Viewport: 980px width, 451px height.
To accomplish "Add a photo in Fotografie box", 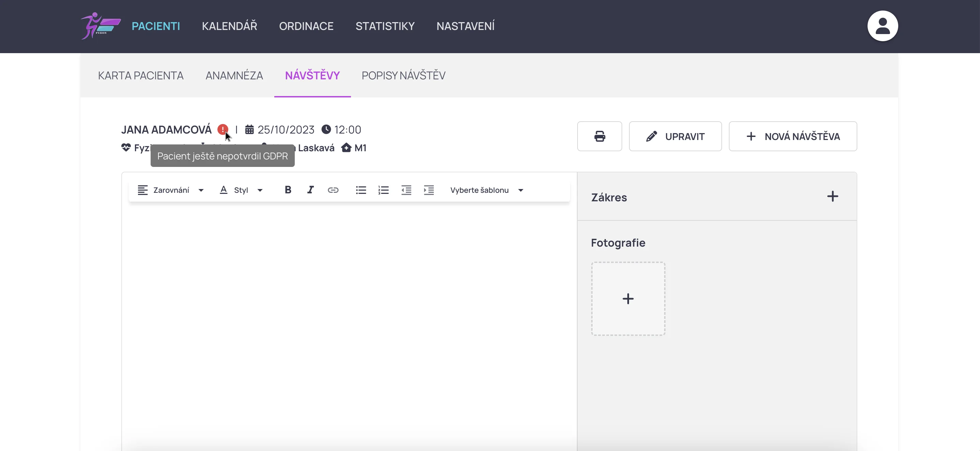I will pyautogui.click(x=628, y=298).
